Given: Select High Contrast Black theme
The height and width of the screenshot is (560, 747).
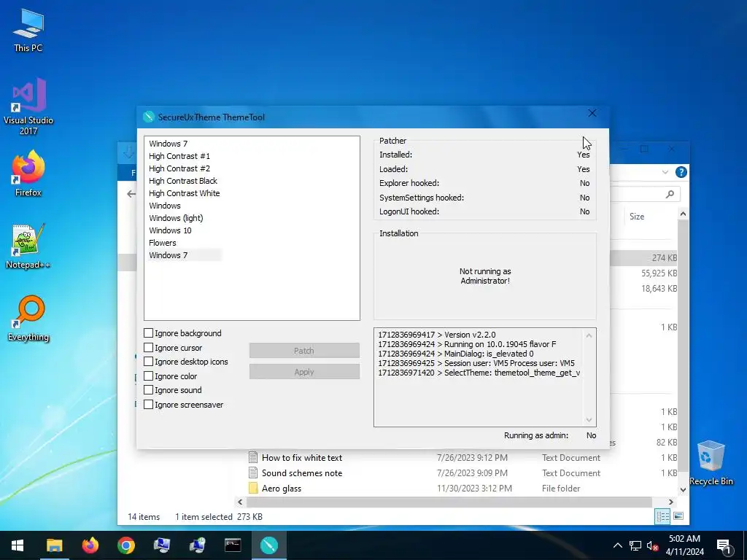Looking at the screenshot, I should (x=183, y=181).
